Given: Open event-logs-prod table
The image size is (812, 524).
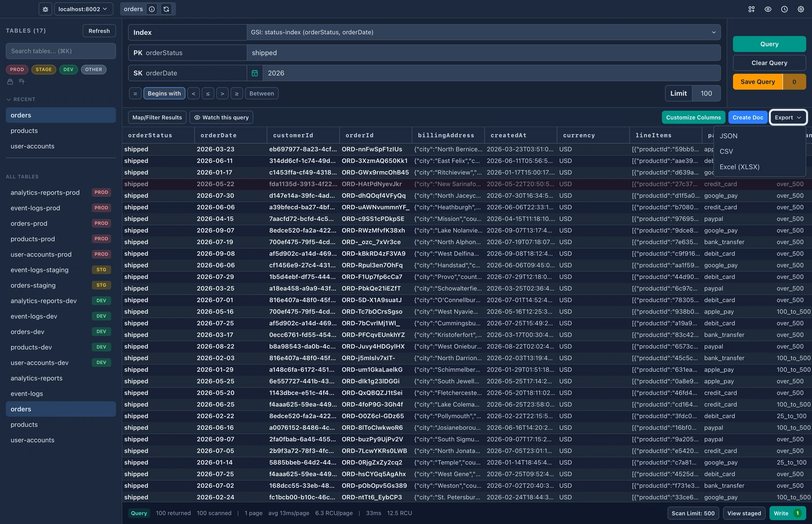Looking at the screenshot, I should (61, 208).
